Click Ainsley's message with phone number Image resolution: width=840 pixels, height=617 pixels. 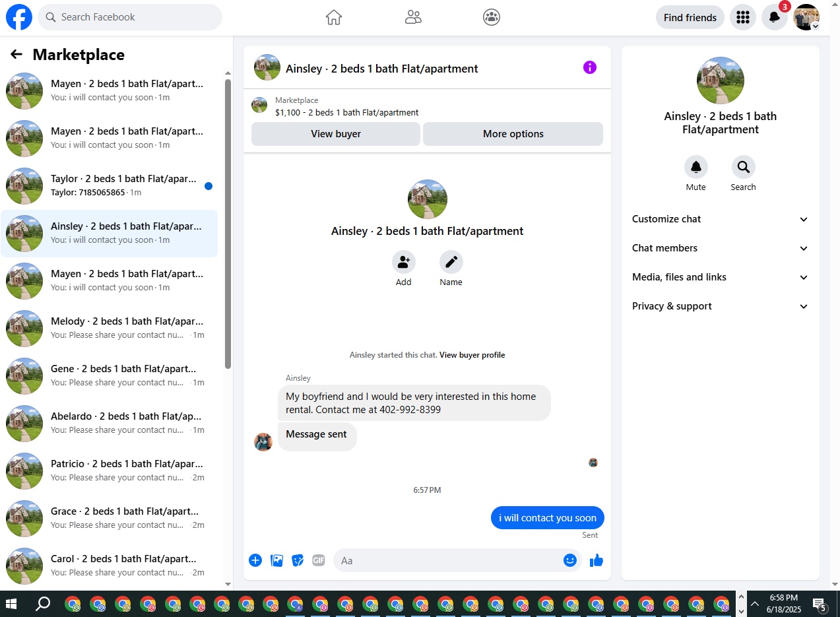click(414, 403)
